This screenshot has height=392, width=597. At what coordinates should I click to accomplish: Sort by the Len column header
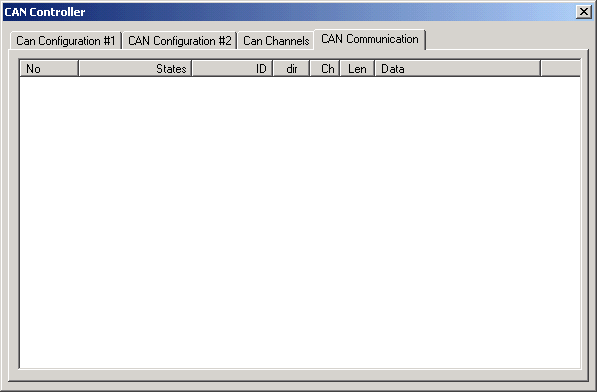click(357, 69)
